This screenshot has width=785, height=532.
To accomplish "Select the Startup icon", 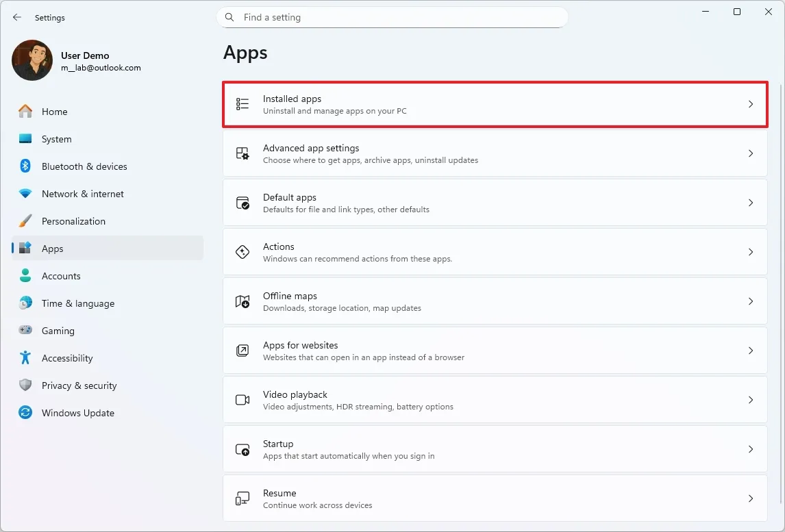I will coord(242,449).
